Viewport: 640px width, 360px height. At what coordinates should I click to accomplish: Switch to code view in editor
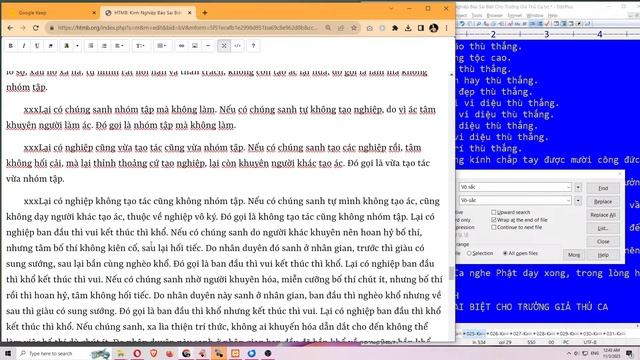pyautogui.click(x=238, y=46)
